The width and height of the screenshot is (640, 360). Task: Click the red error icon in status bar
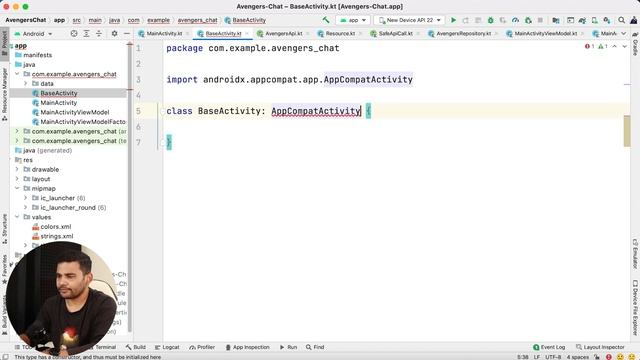tap(609, 357)
